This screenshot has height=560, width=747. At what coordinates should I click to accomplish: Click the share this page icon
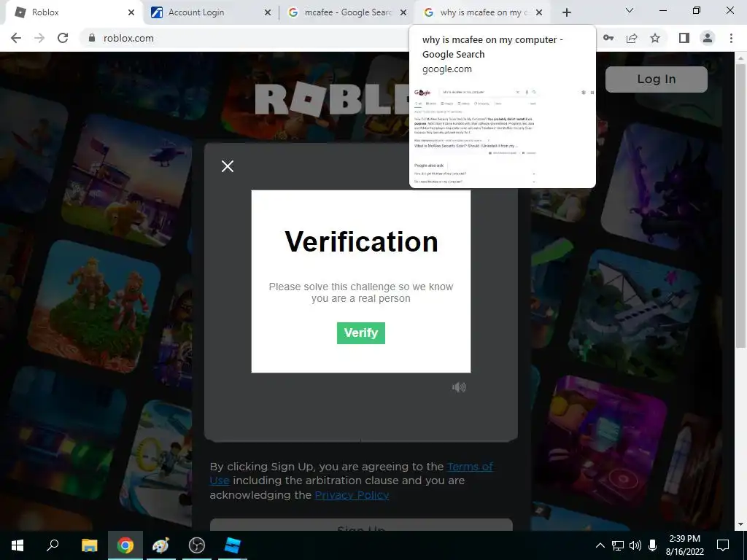pos(632,38)
